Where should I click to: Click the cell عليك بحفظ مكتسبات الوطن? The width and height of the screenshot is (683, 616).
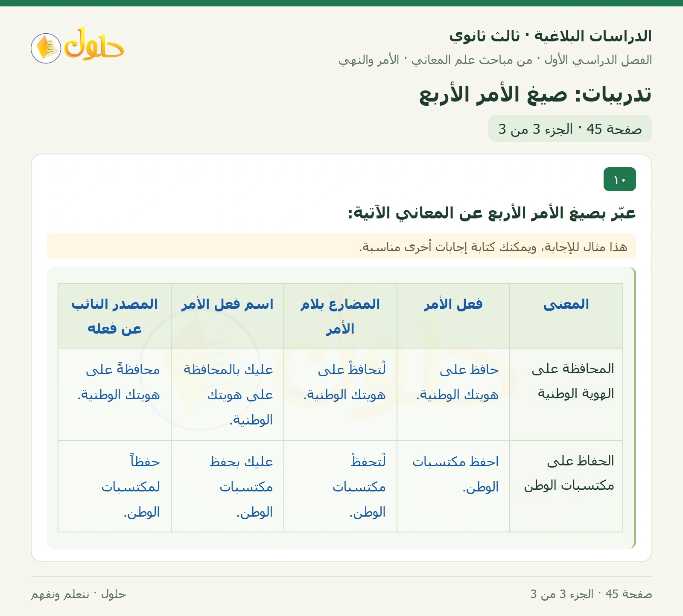pos(228,486)
